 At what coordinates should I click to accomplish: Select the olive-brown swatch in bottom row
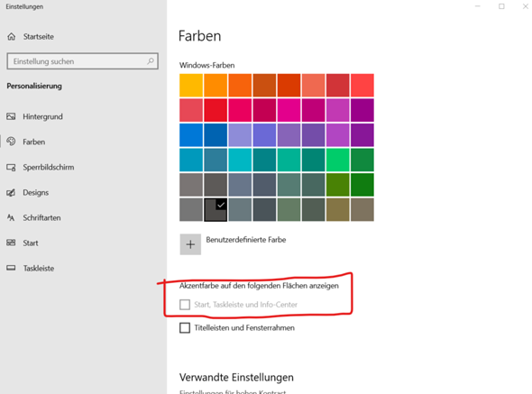(x=337, y=210)
